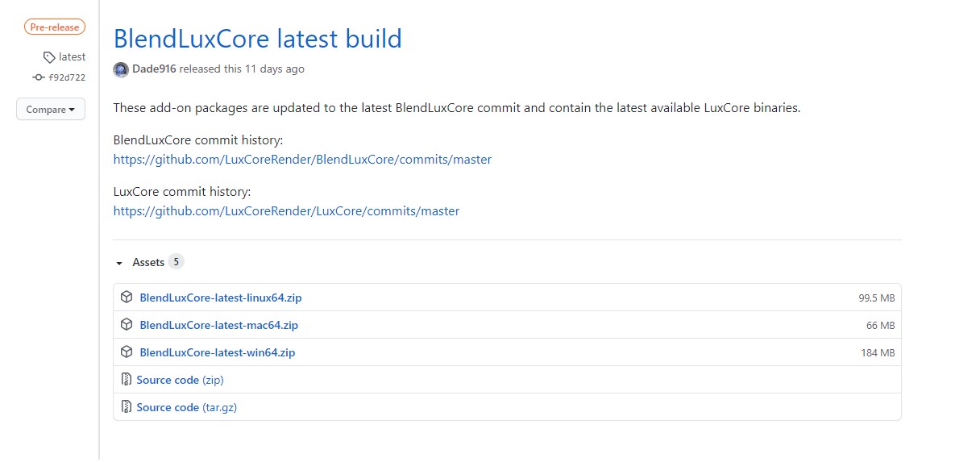
Task: Click the commit icon next to f92d722
Action: pos(39,77)
